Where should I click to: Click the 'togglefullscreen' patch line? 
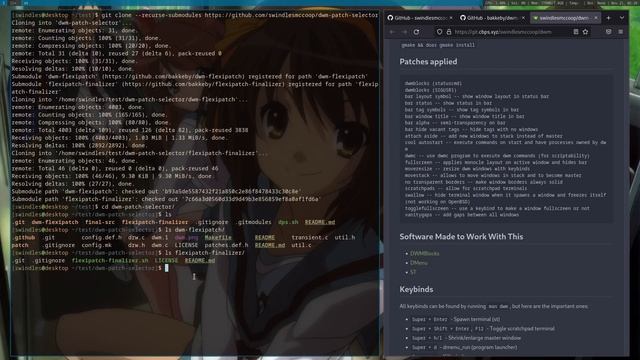pos(497,208)
